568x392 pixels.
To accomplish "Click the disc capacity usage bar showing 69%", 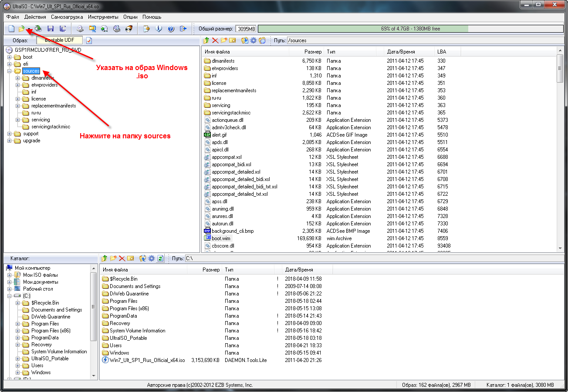I will [410, 29].
